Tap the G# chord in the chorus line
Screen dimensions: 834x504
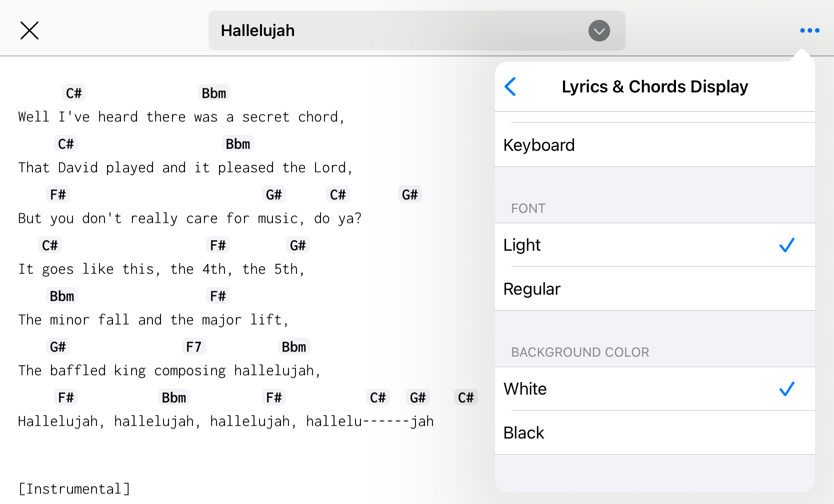click(418, 398)
